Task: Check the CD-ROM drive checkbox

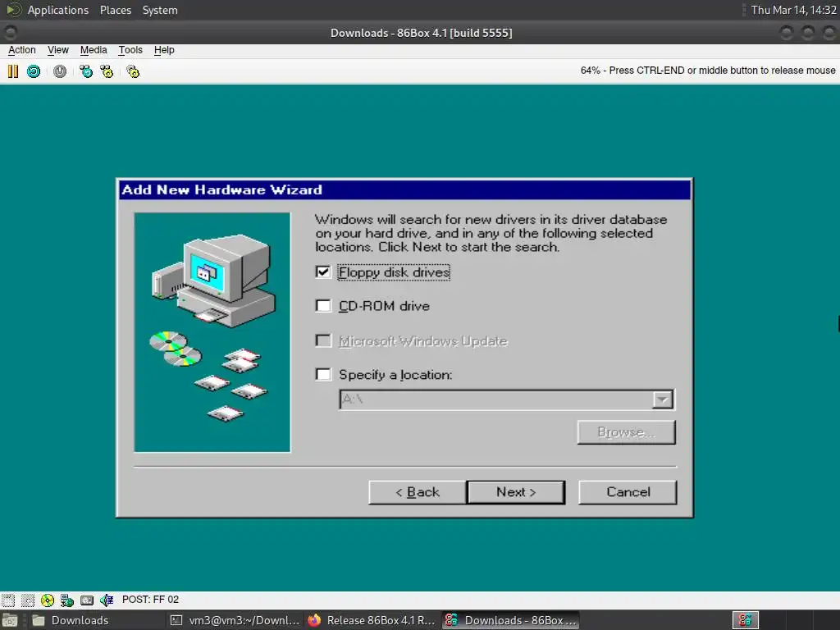Action: pos(323,306)
